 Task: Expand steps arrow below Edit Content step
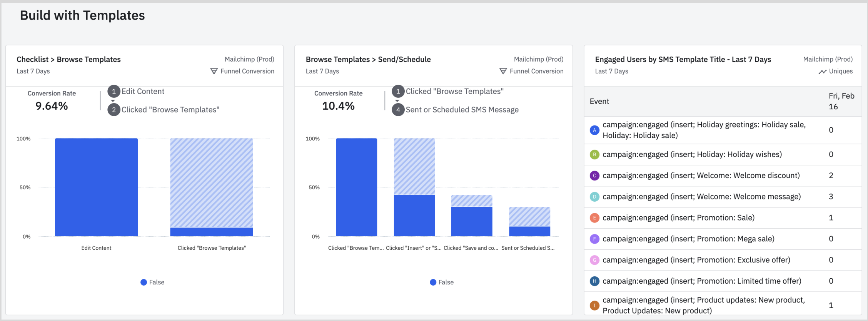point(113,101)
